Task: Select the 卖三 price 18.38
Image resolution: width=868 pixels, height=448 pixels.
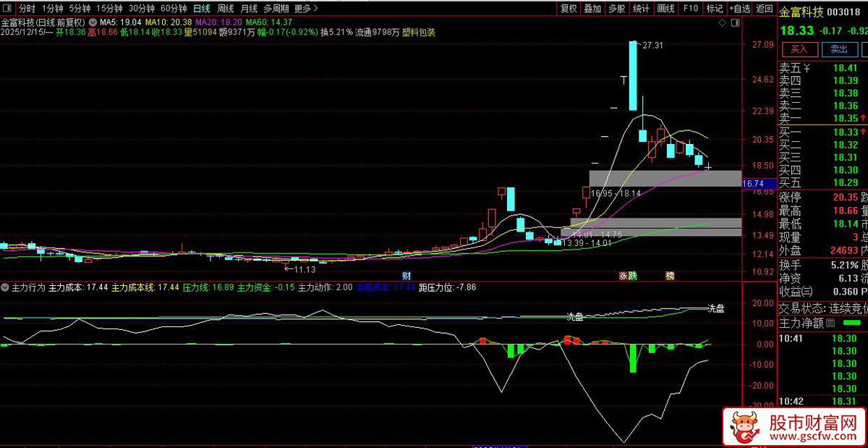Action: click(x=845, y=93)
